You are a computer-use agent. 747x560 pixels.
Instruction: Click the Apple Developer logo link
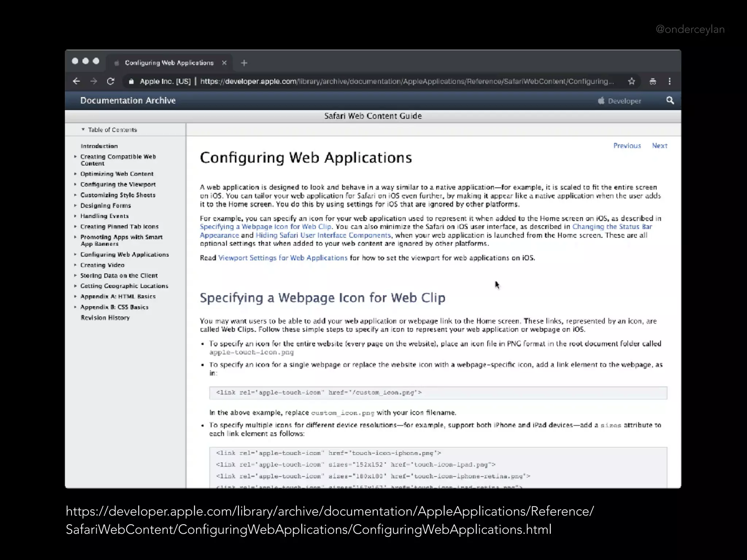(619, 101)
